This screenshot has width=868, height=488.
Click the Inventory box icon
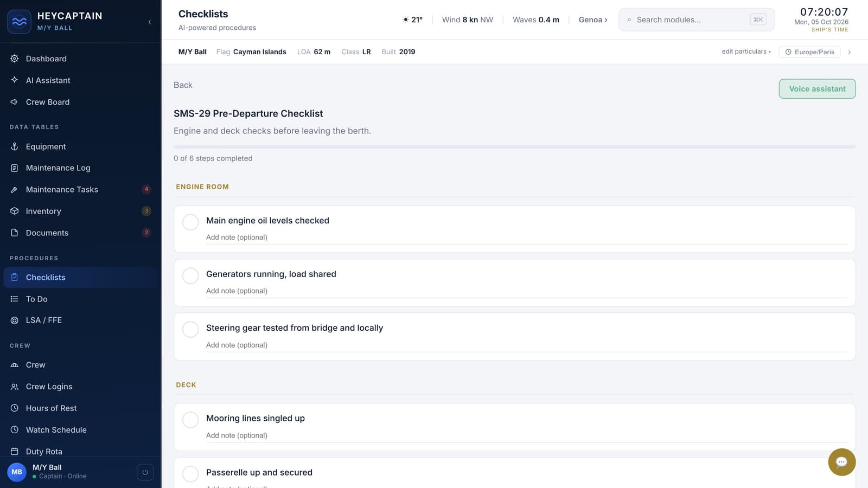[x=15, y=211]
